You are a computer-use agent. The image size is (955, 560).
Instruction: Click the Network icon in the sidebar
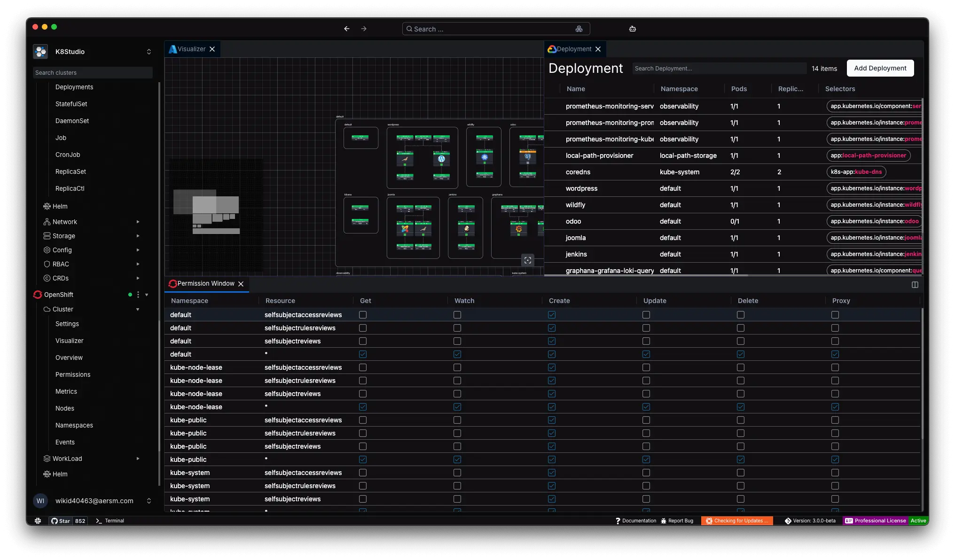[x=47, y=222]
